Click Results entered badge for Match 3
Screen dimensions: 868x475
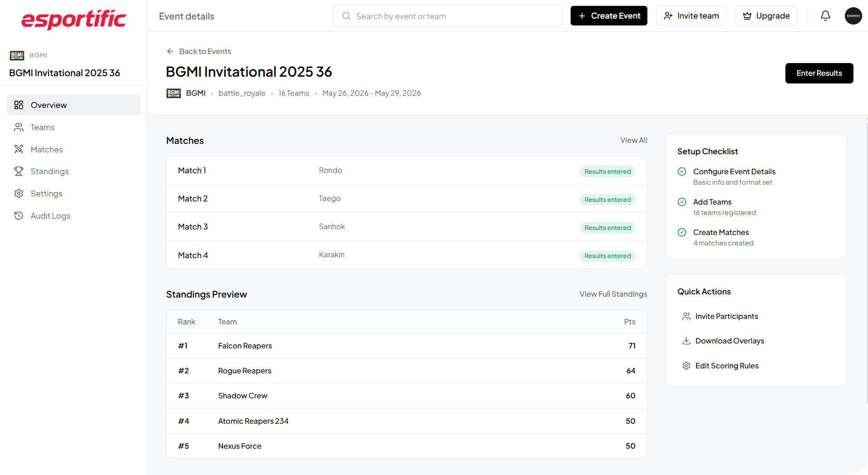coord(607,228)
